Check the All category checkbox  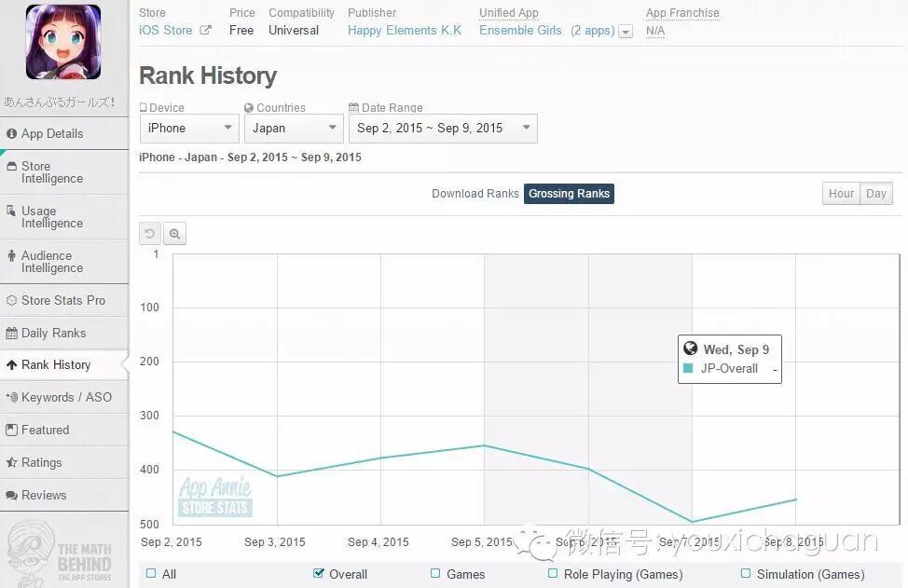point(151,573)
